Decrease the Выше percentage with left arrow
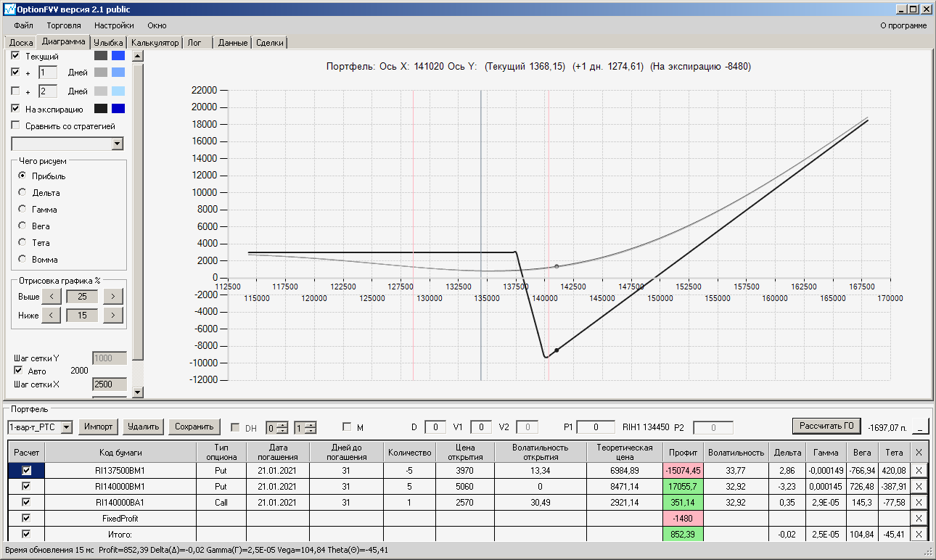The width and height of the screenshot is (936, 560). 51,296
